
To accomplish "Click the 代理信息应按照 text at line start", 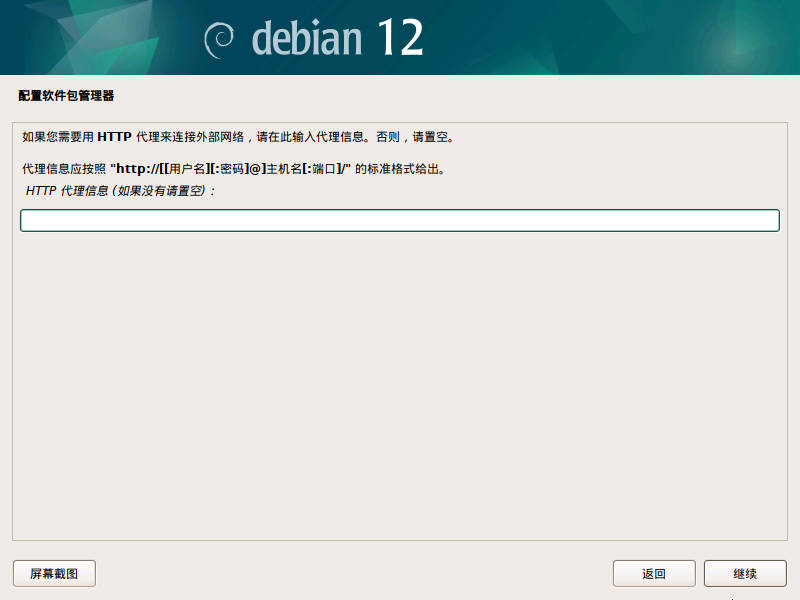I will 62,169.
